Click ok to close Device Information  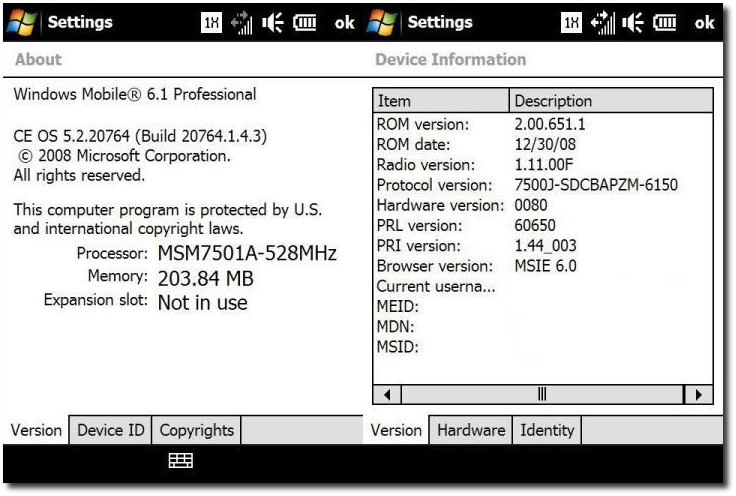pyautogui.click(x=705, y=23)
